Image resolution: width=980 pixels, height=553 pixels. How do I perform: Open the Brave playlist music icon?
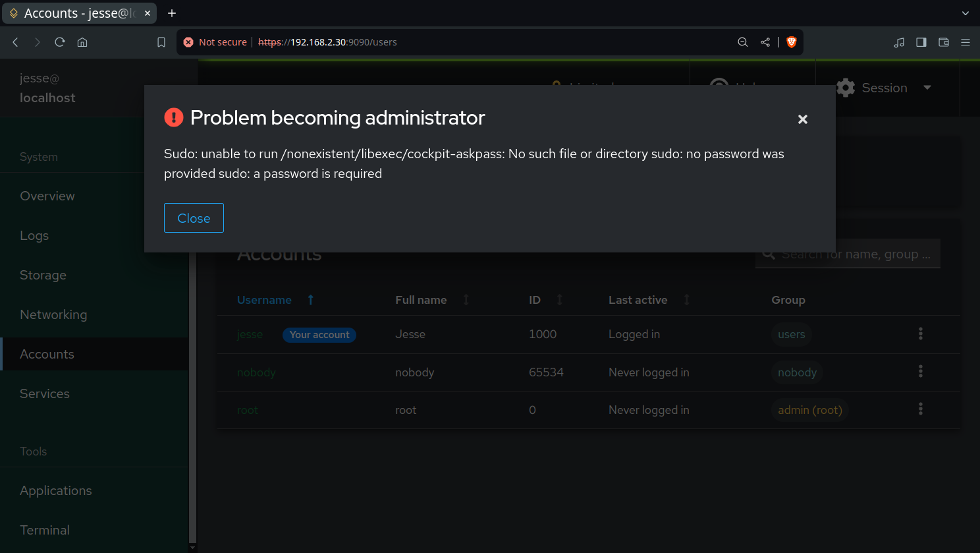pos(899,42)
